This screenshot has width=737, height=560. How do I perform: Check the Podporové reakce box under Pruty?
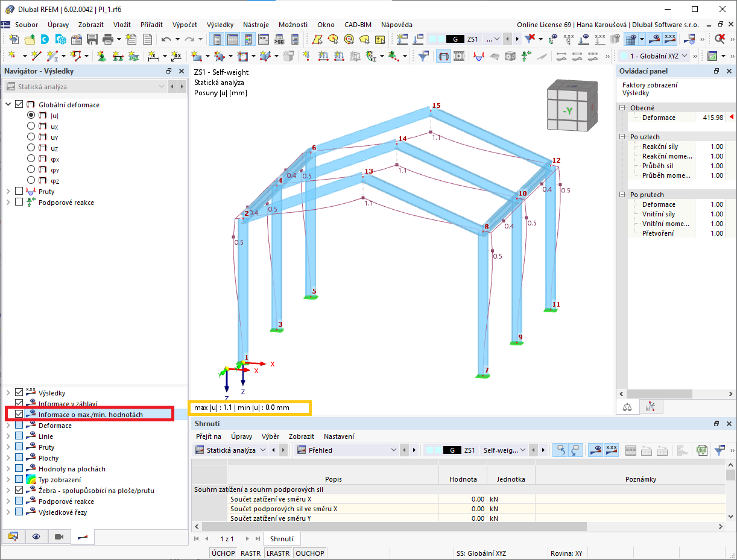(x=19, y=202)
